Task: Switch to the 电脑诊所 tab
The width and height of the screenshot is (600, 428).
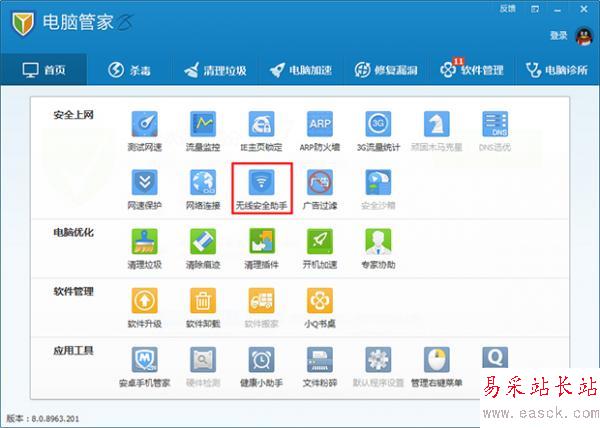Action: coord(558,70)
